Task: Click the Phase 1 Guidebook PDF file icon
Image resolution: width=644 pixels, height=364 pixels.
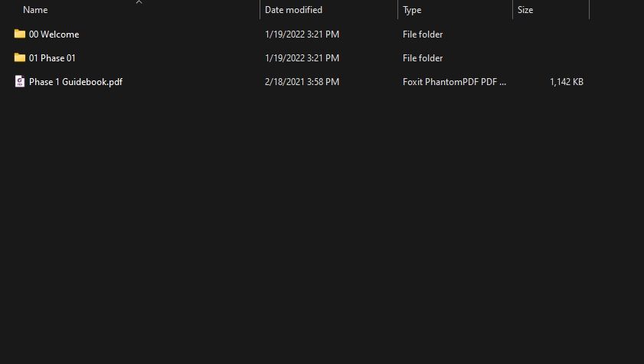Action: click(x=20, y=81)
